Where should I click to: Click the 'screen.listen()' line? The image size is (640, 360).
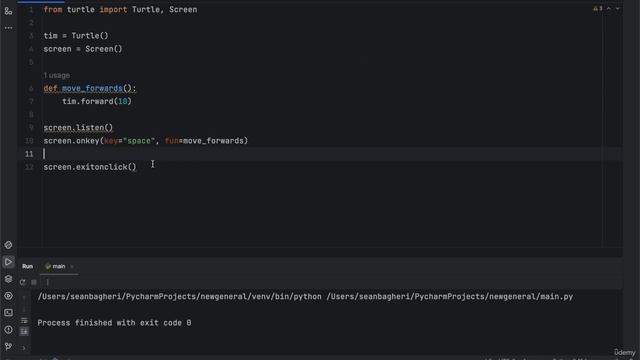click(78, 128)
